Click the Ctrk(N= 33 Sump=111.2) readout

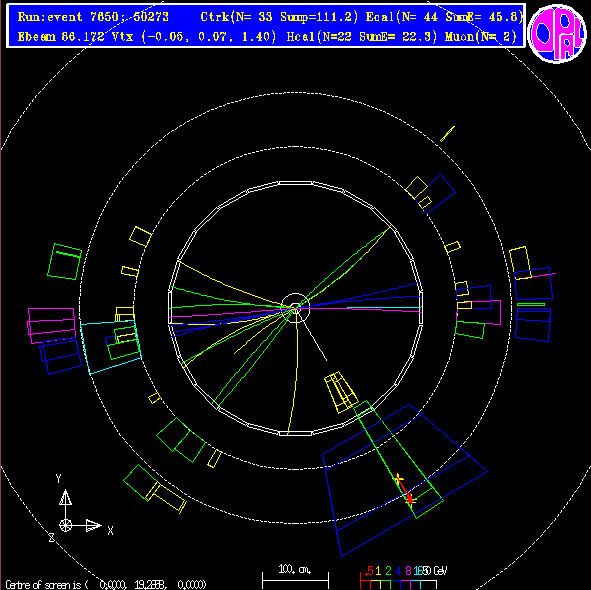tap(279, 17)
